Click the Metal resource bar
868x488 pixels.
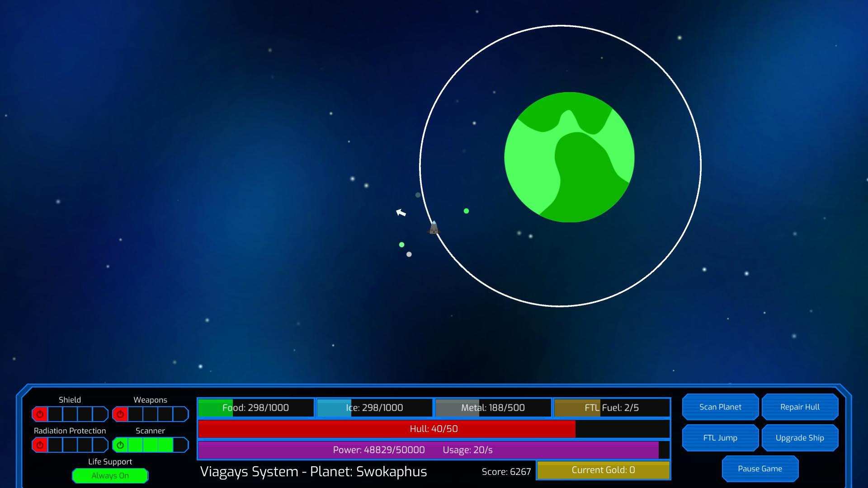point(493,408)
